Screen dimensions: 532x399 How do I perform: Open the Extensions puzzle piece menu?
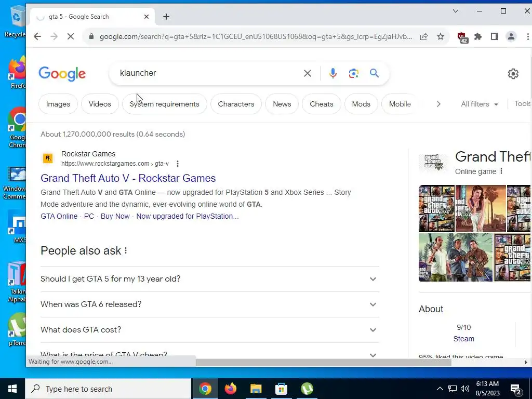click(478, 37)
